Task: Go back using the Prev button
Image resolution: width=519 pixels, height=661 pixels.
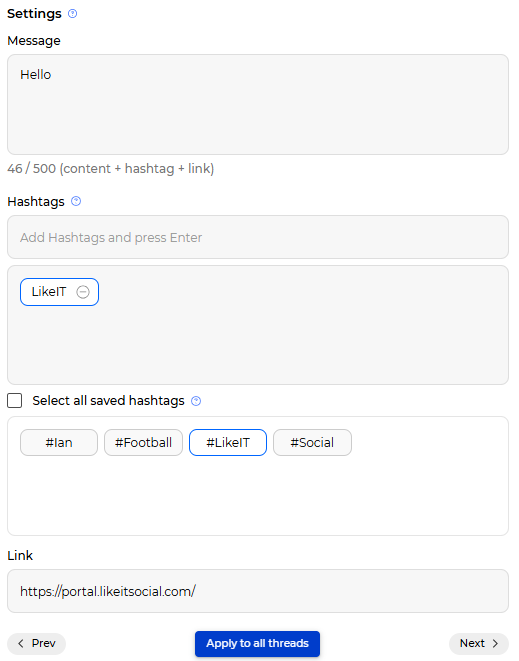Action: (36, 644)
